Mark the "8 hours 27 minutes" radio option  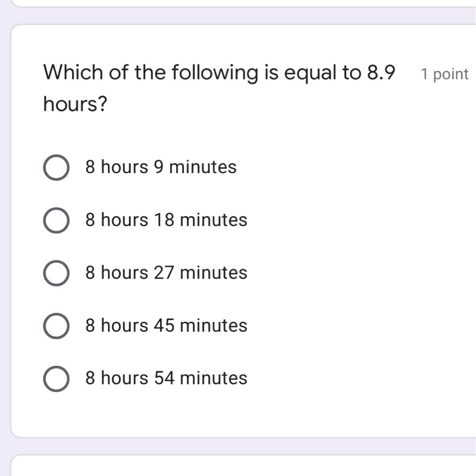coord(56,273)
